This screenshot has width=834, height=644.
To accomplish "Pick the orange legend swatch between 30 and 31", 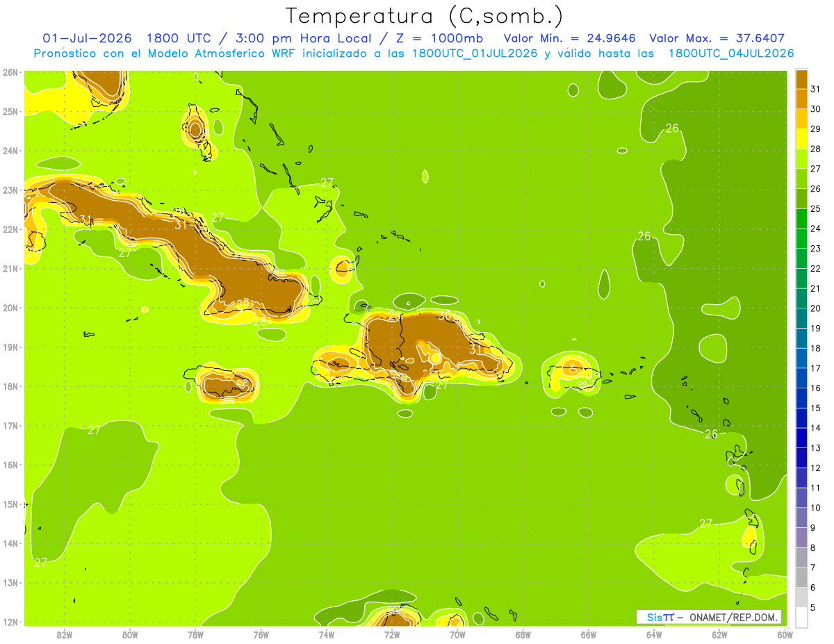I will click(801, 99).
